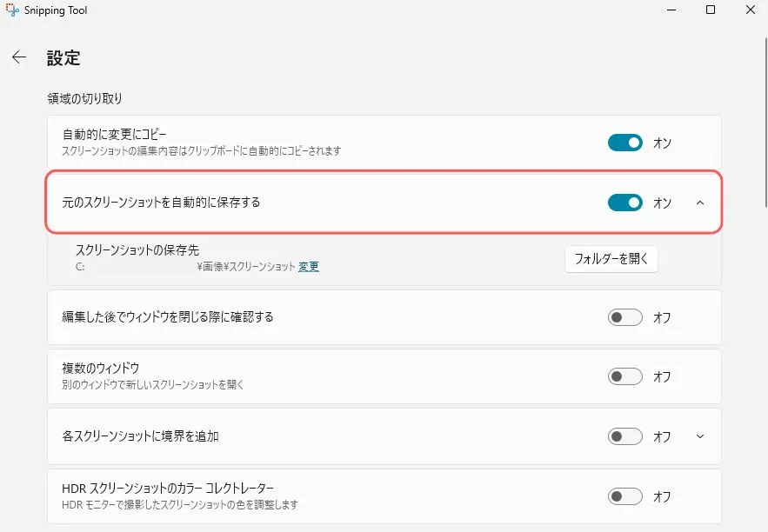The height and width of the screenshot is (532, 768).
Task: Turn off 元のスクリーンショットを自動的に保存する toggle
Action: coord(624,203)
